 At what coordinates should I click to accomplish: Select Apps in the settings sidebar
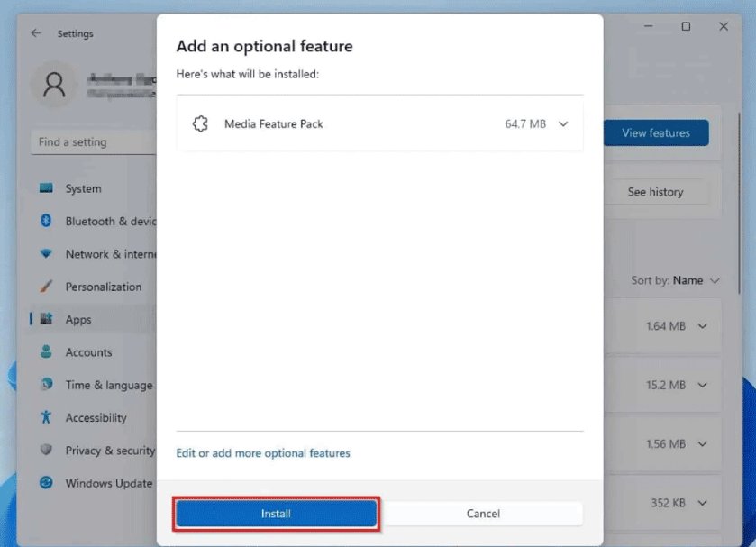[x=78, y=320]
